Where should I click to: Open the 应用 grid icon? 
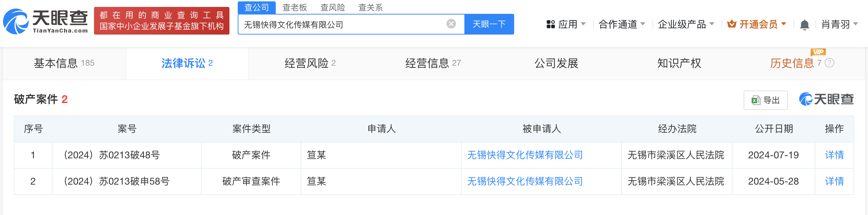pos(551,24)
